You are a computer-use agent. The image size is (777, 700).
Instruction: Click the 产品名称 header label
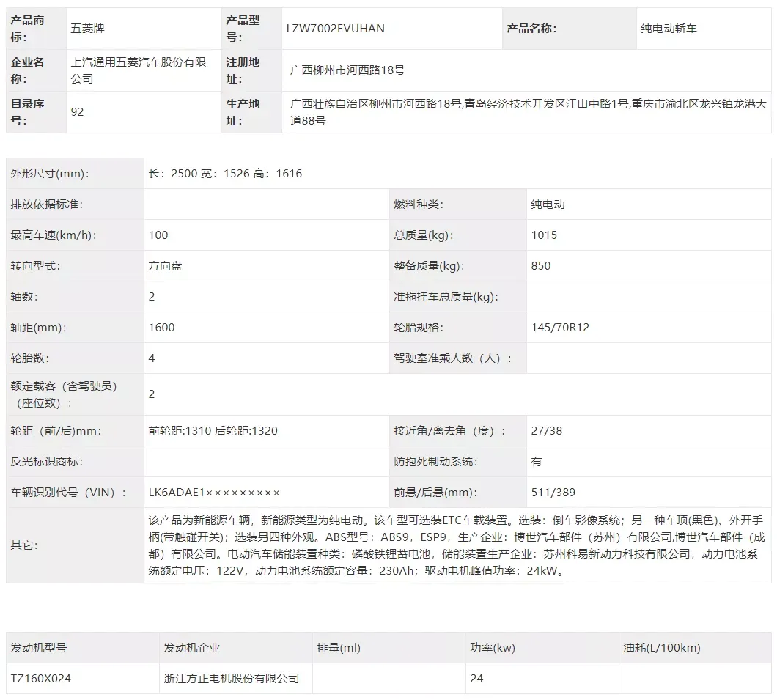531,29
